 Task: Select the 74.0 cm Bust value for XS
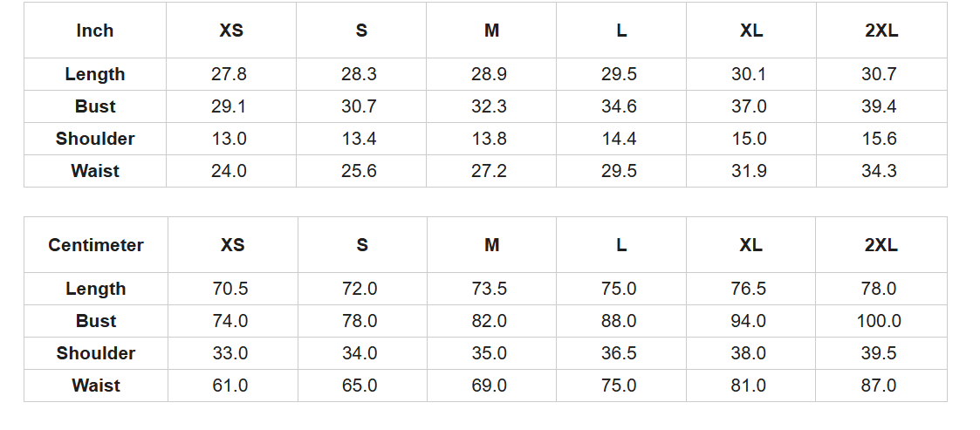(x=230, y=321)
